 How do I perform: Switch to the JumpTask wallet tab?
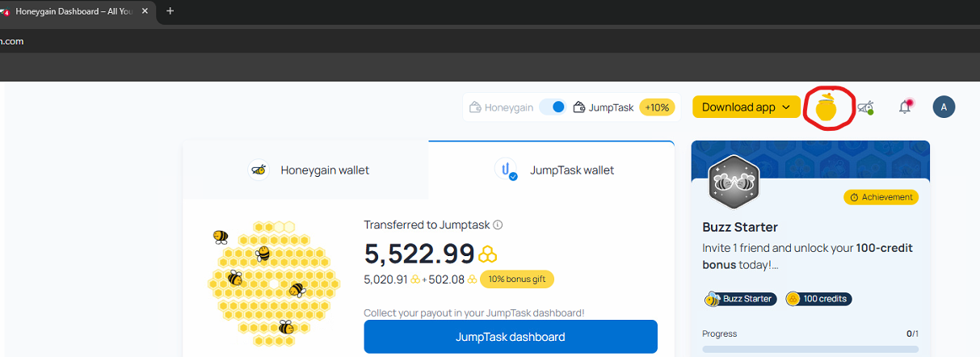(x=552, y=170)
